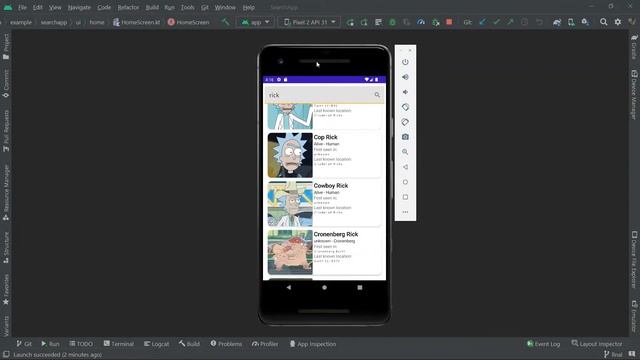Open the Logcat tool window
Image resolution: width=640 pixels, height=360 pixels.
click(156, 344)
